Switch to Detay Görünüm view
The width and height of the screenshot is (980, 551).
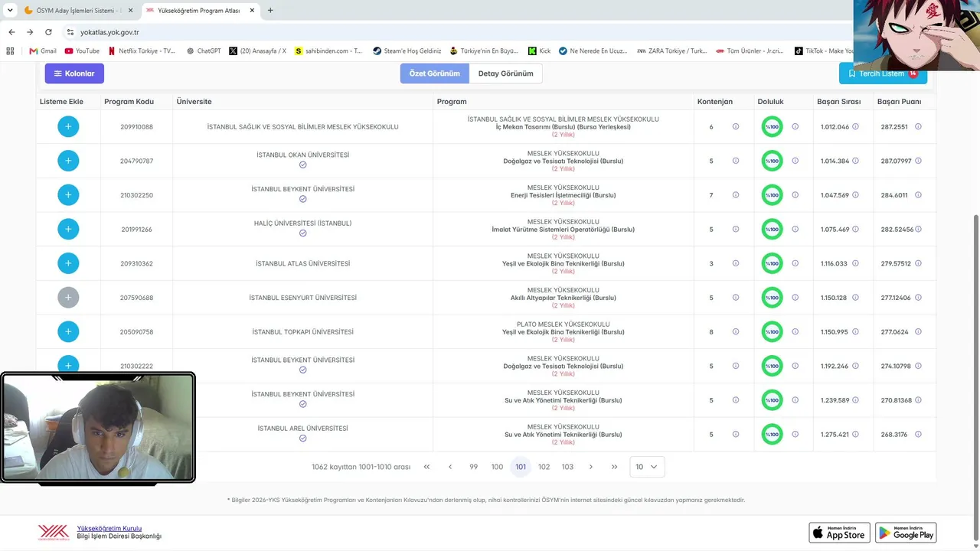click(505, 73)
